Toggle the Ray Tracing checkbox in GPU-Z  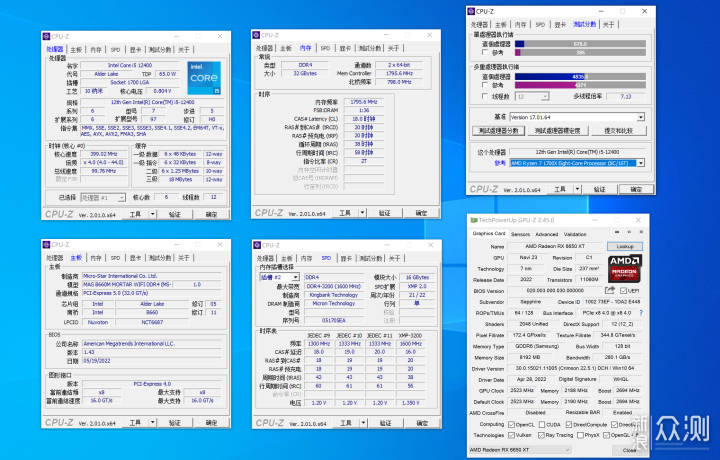541,435
